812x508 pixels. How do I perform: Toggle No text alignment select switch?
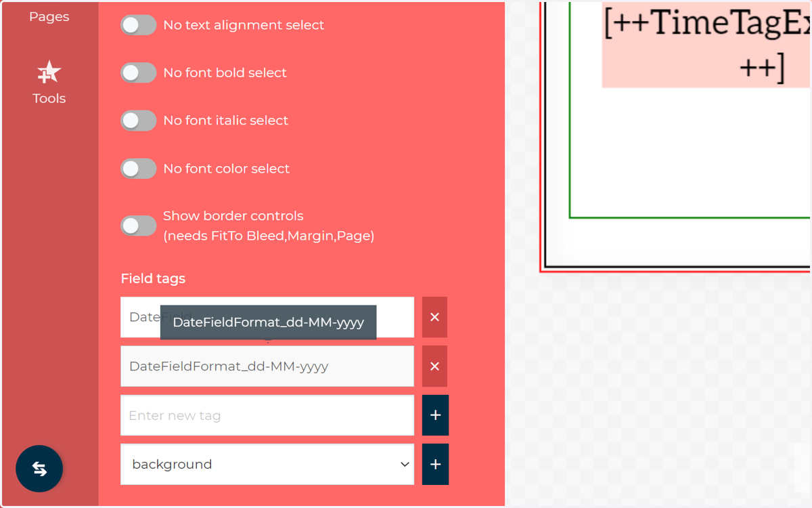(x=139, y=25)
